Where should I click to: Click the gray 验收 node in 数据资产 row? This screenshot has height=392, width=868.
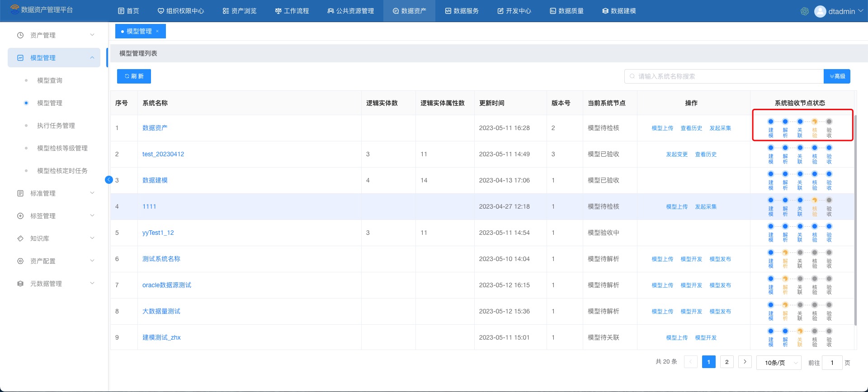coord(829,121)
